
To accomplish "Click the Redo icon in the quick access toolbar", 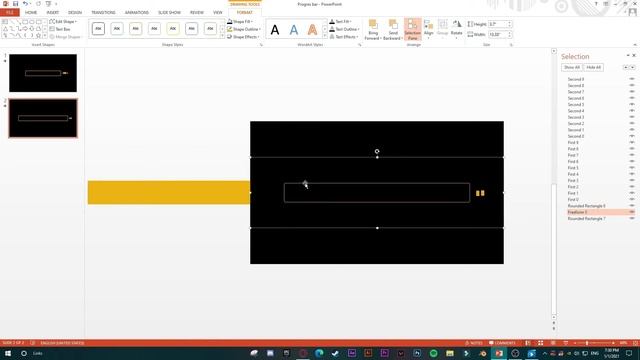I will tap(38, 4).
